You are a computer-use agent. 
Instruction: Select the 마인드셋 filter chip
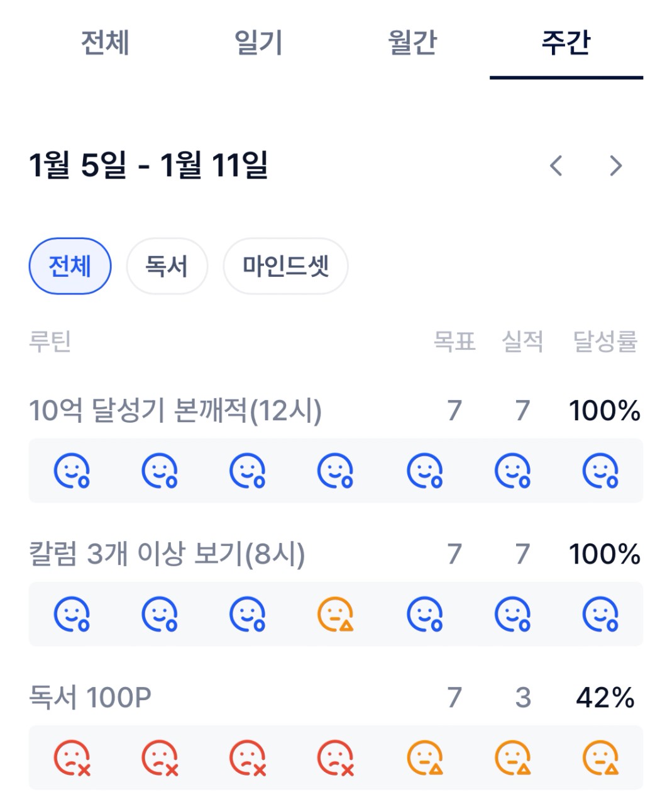pos(285,266)
